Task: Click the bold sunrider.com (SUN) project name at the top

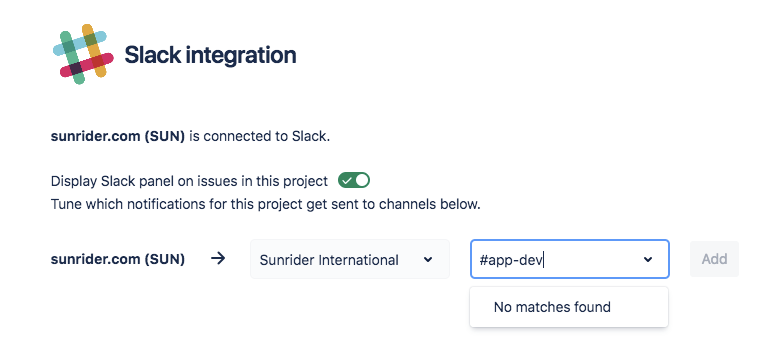Action: (x=118, y=136)
